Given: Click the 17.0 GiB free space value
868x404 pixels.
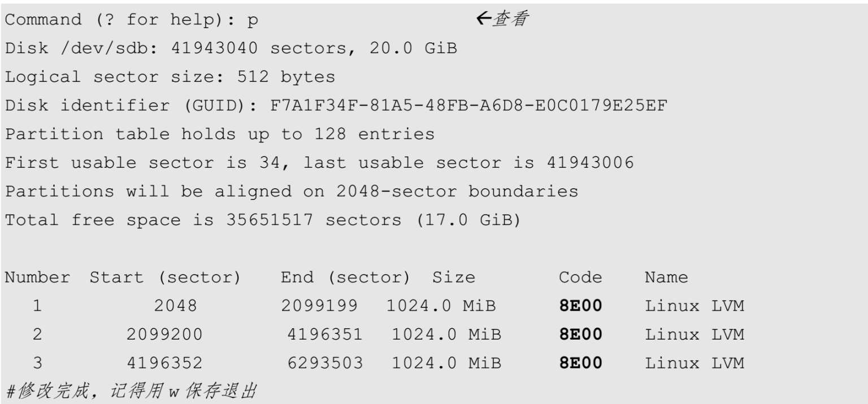Looking at the screenshot, I should (468, 220).
